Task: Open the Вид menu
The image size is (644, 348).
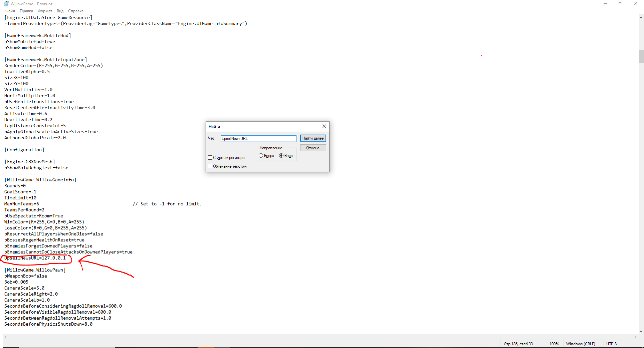Action: point(60,11)
